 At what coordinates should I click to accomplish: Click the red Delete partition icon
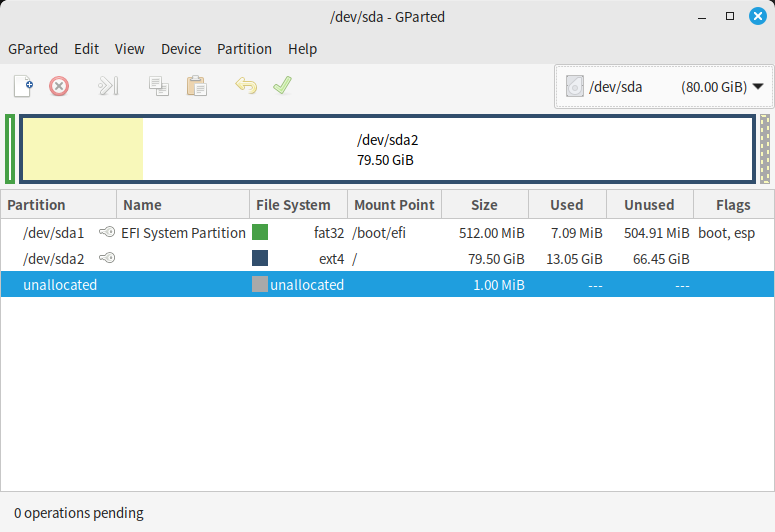[x=59, y=87]
